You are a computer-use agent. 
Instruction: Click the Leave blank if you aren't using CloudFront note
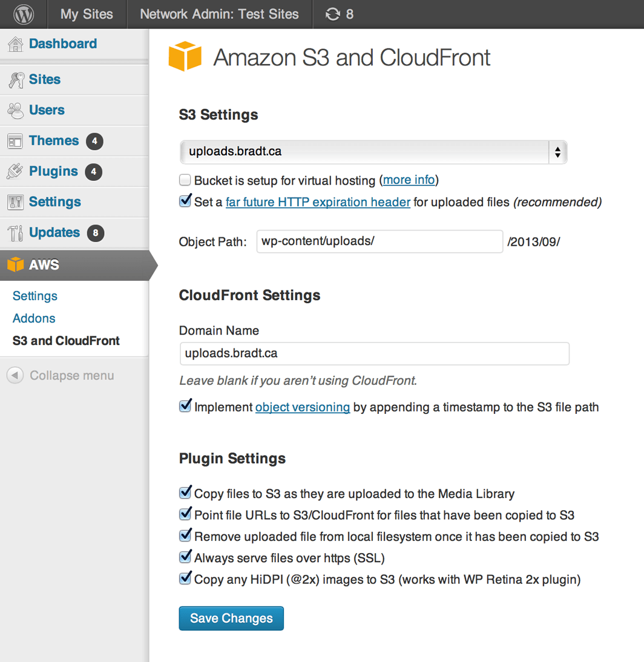[298, 381]
